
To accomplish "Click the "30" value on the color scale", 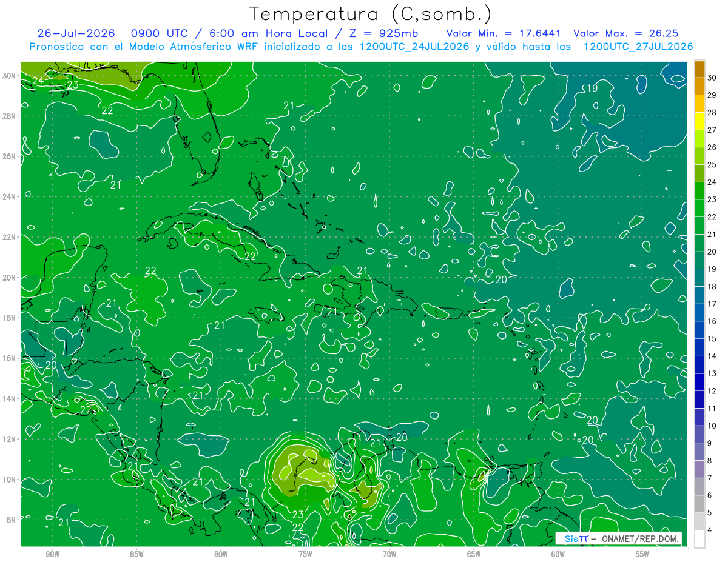I will tap(712, 78).
